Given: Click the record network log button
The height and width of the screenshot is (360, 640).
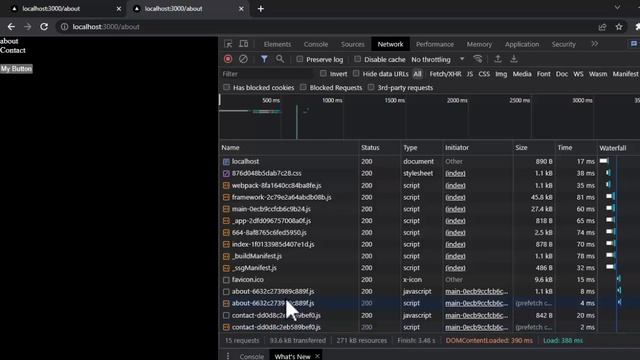Looking at the screenshot, I should (x=228, y=59).
